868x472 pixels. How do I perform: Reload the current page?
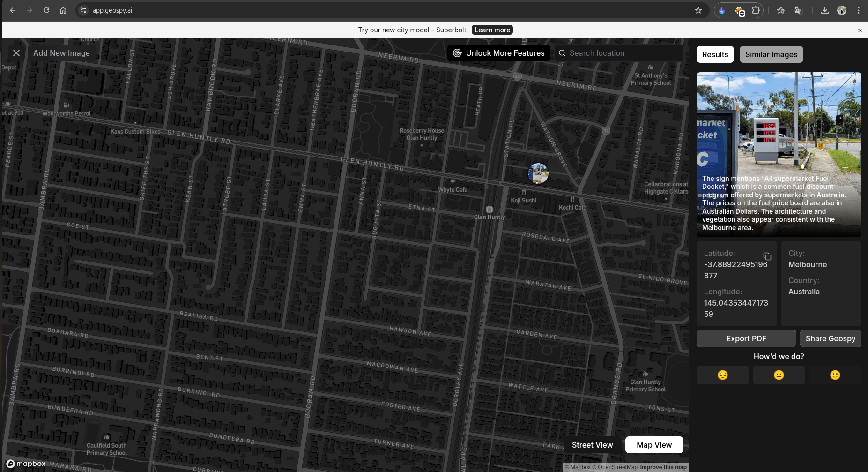(x=46, y=10)
